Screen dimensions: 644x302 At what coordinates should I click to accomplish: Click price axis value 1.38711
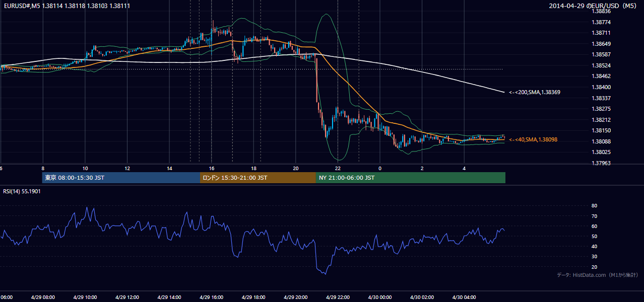601,33
